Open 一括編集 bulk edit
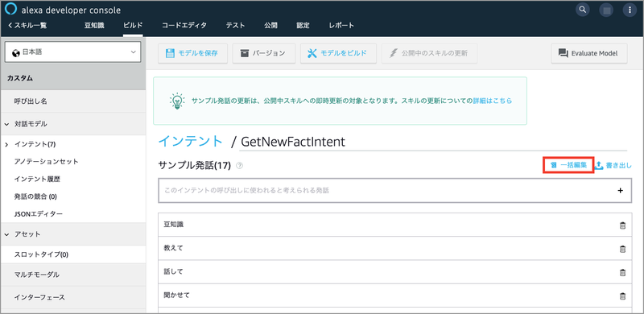644x314 pixels. click(569, 165)
